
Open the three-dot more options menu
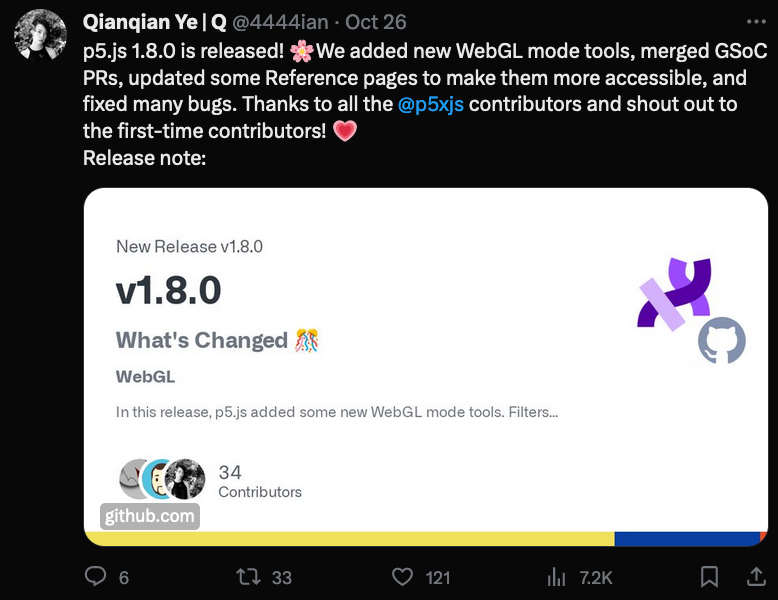[x=756, y=21]
